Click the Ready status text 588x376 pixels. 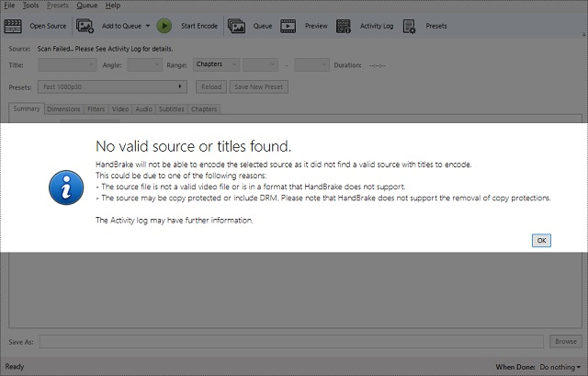pos(15,367)
